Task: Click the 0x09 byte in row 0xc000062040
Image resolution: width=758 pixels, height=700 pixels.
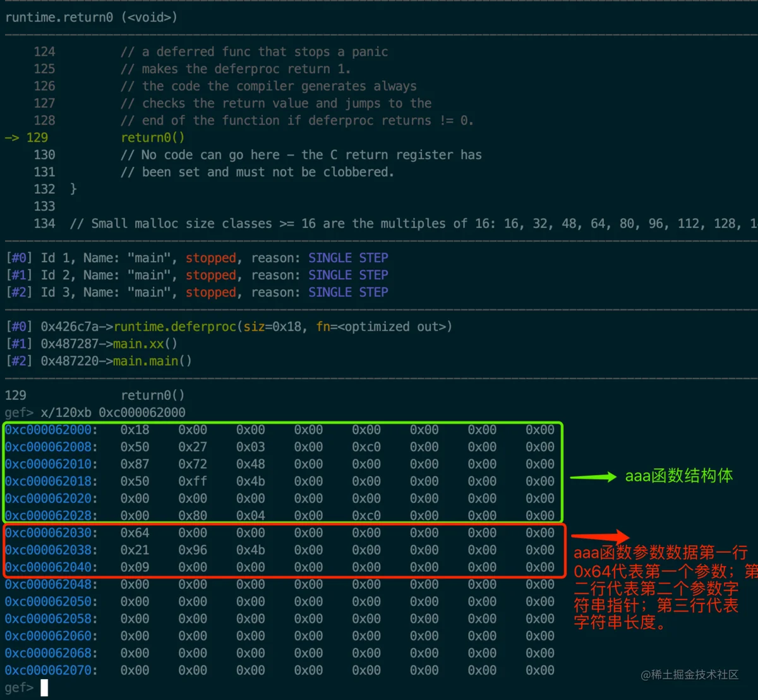Action: click(135, 567)
